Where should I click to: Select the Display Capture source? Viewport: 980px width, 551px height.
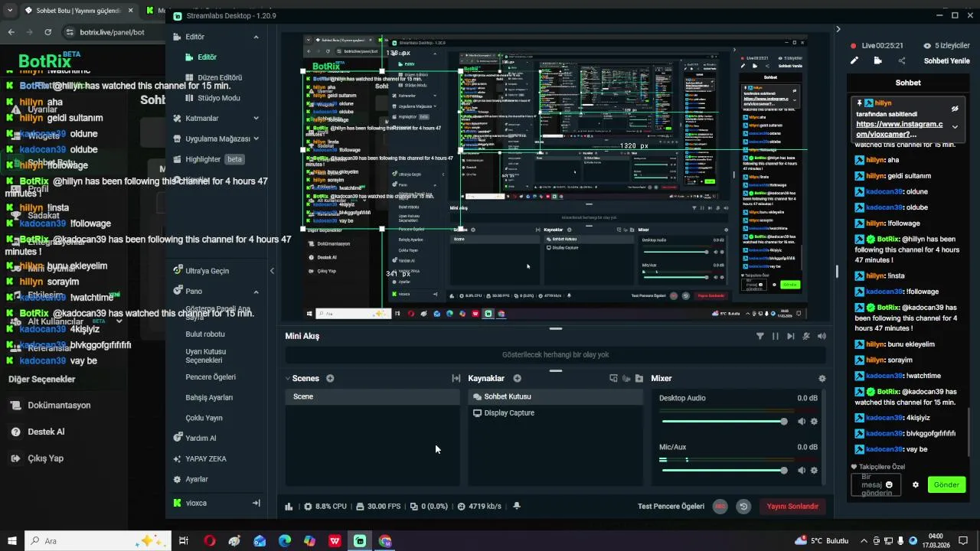(x=556, y=413)
